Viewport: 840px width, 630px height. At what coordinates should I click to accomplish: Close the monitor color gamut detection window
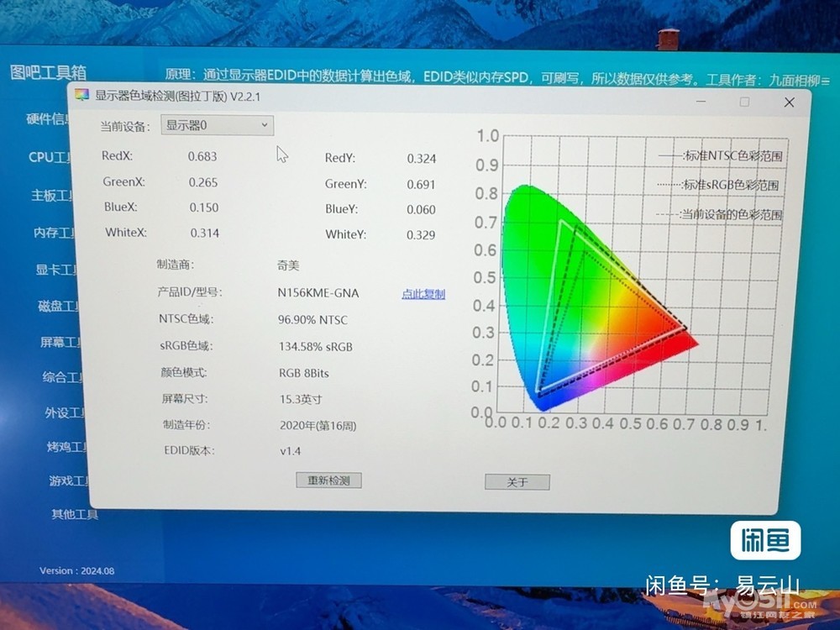click(789, 102)
